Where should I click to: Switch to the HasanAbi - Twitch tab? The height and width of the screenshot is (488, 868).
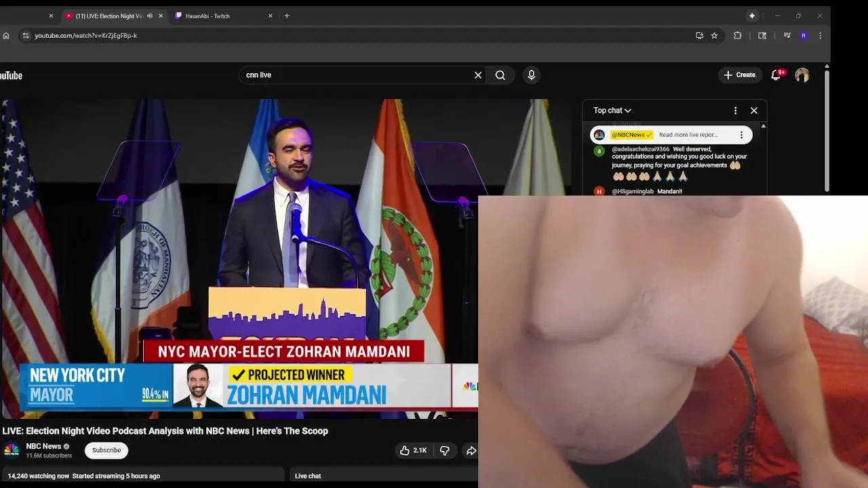[207, 16]
